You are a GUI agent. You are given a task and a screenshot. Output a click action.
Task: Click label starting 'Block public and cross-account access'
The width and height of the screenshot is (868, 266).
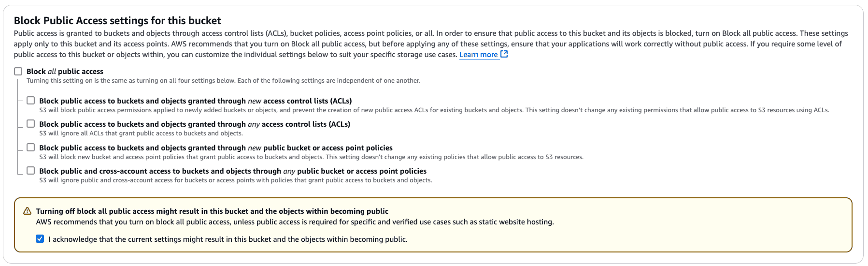click(232, 171)
